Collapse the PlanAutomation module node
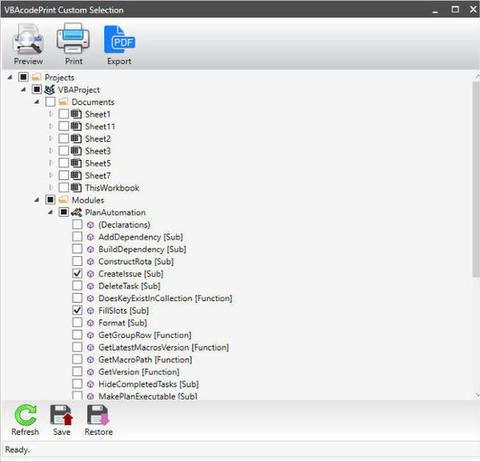The height and width of the screenshot is (462, 480). pyautogui.click(x=50, y=212)
